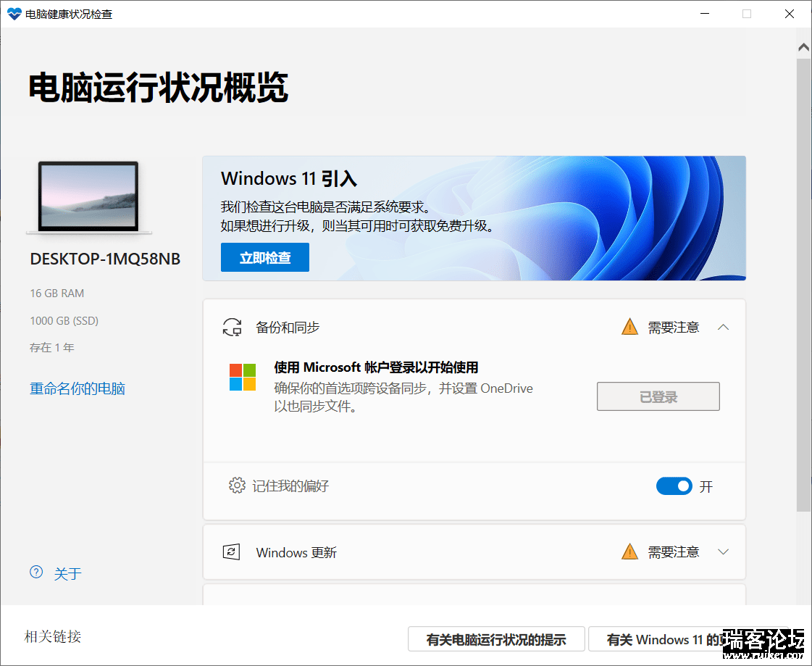The width and height of the screenshot is (812, 666).
Task: Click the 存在 1 年 text
Action: (x=51, y=348)
